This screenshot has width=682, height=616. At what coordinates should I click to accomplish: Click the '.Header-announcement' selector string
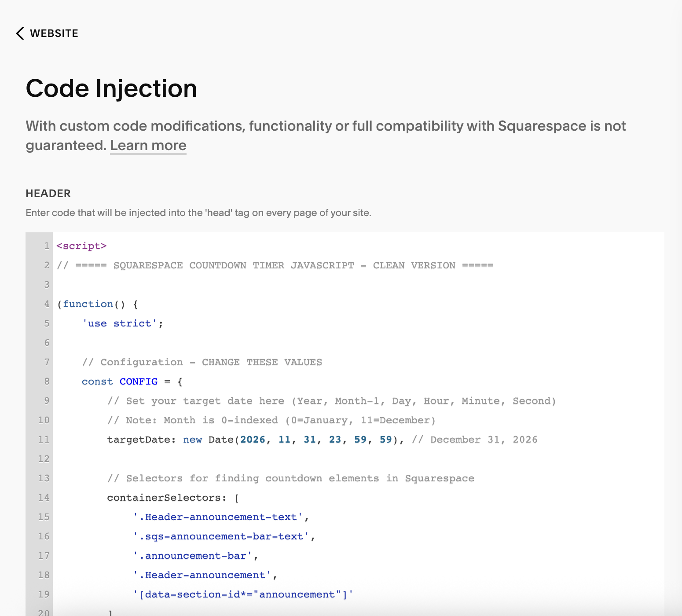pos(202,575)
